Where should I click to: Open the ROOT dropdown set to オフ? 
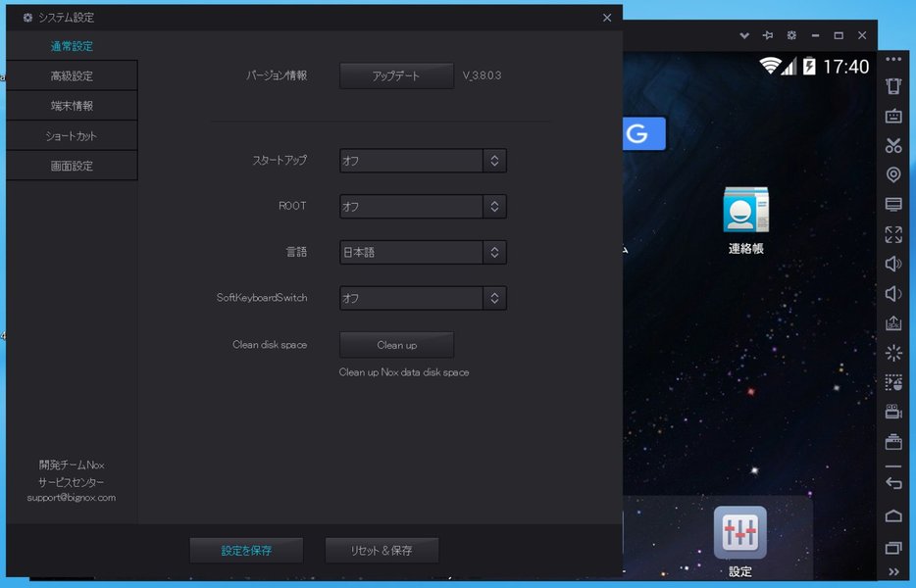(423, 206)
